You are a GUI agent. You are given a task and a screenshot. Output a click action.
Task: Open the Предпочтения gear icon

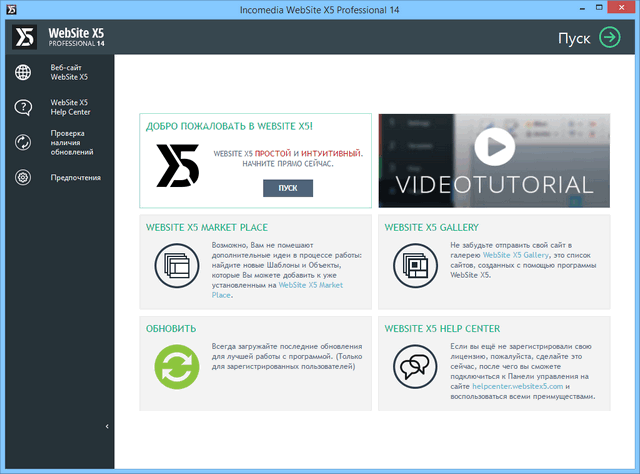coord(23,178)
